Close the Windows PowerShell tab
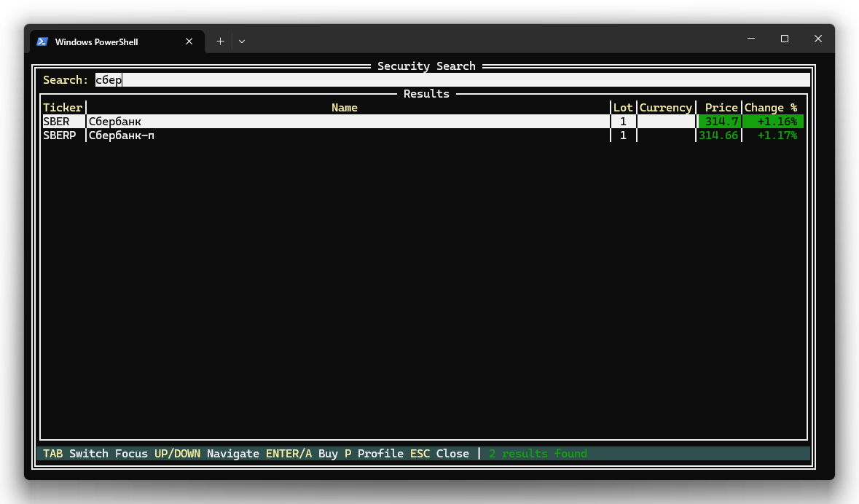Viewport: 859px width, 504px height. tap(189, 42)
